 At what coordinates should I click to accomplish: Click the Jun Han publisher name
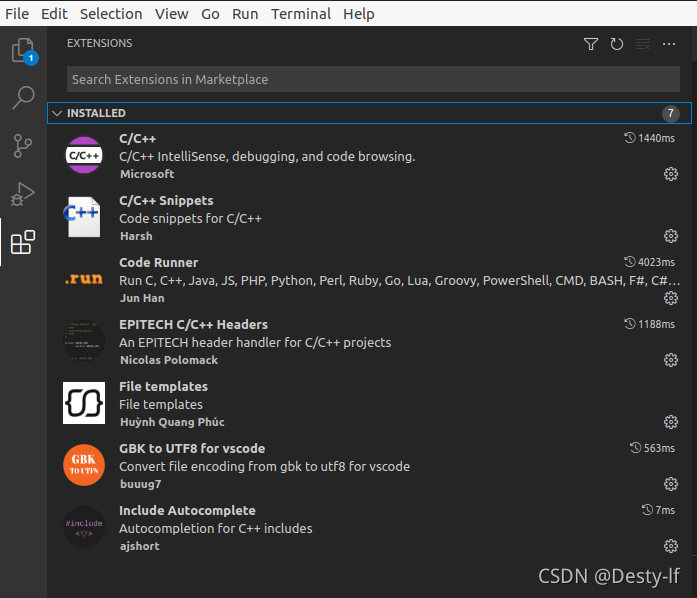click(x=142, y=298)
